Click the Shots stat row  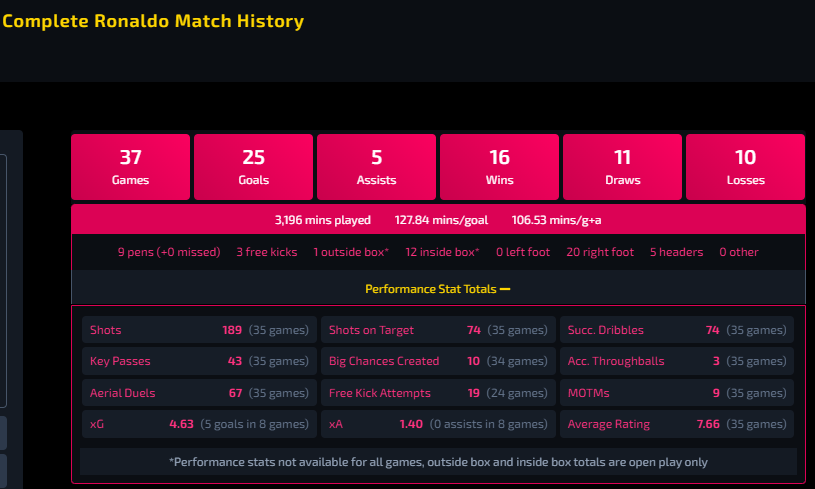199,330
